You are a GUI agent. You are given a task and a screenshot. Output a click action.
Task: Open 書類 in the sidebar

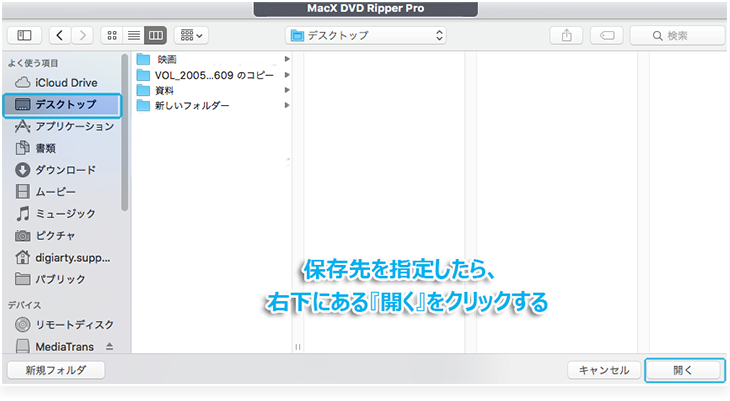(62, 148)
